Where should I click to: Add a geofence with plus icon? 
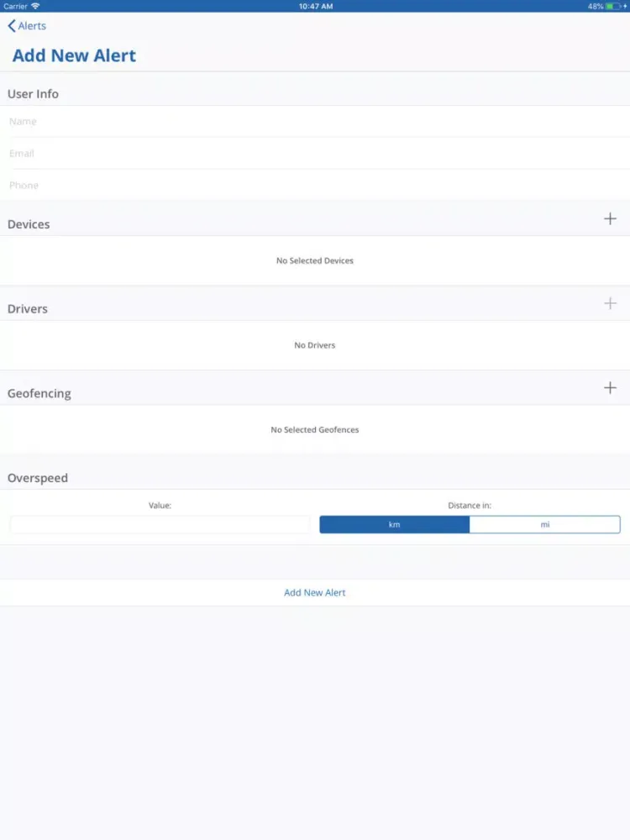click(610, 388)
